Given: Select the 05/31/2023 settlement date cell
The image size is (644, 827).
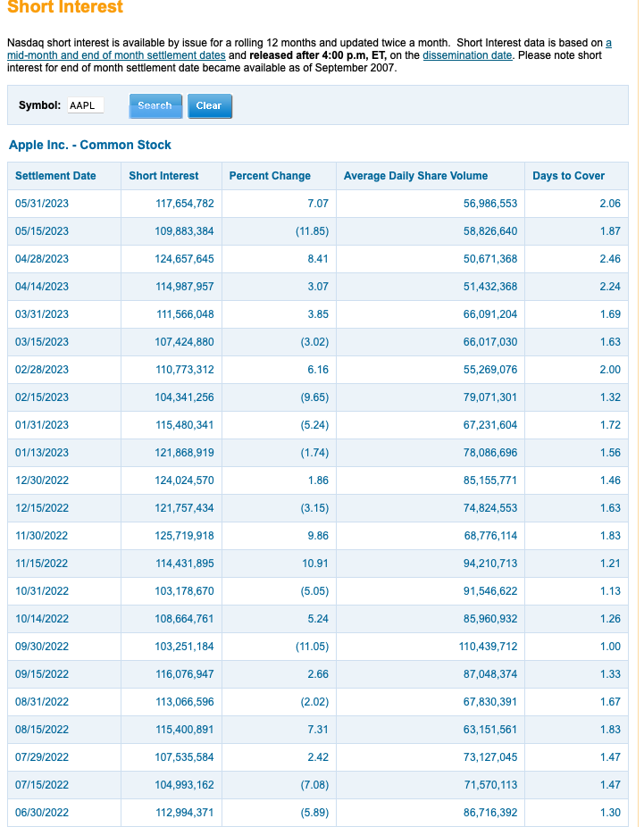Looking at the screenshot, I should coord(42,204).
